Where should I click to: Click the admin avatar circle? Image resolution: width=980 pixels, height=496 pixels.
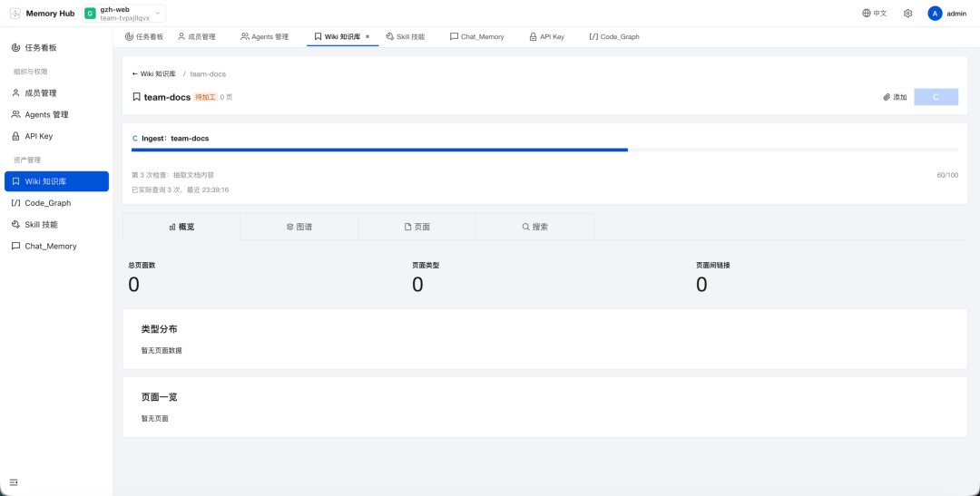click(935, 13)
